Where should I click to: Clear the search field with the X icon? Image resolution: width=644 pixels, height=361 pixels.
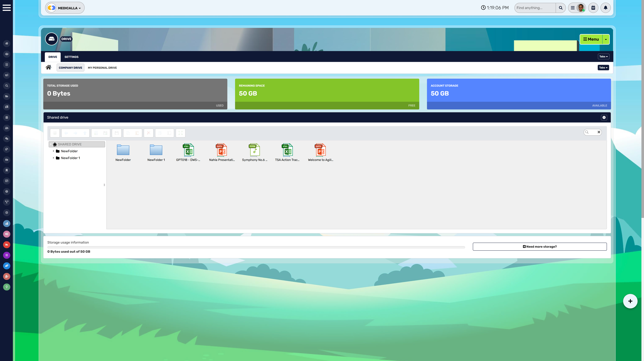pyautogui.click(x=599, y=132)
